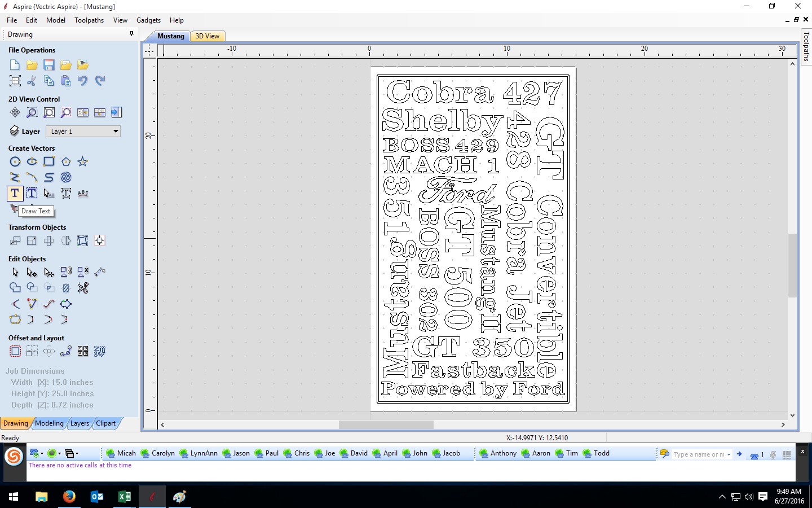Select the interactive trim scissors tool
The height and width of the screenshot is (508, 812).
tap(83, 288)
